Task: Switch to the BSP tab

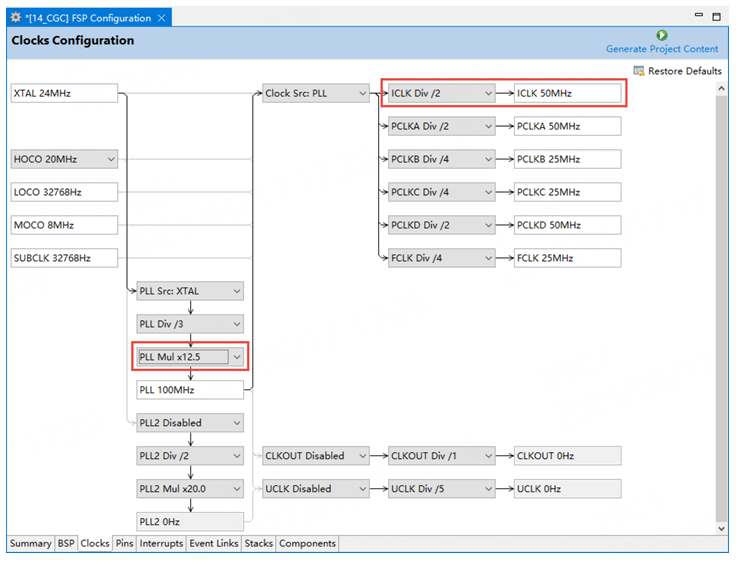Action: 66,543
